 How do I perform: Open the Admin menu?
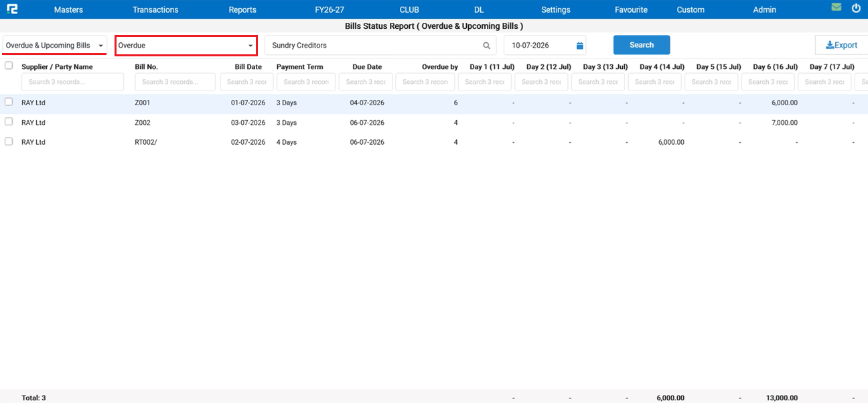764,9
